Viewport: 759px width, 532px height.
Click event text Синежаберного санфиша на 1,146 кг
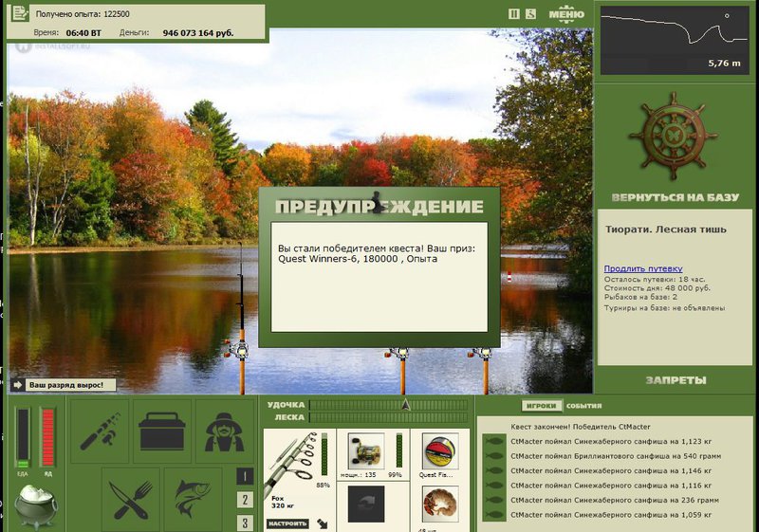(x=643, y=470)
